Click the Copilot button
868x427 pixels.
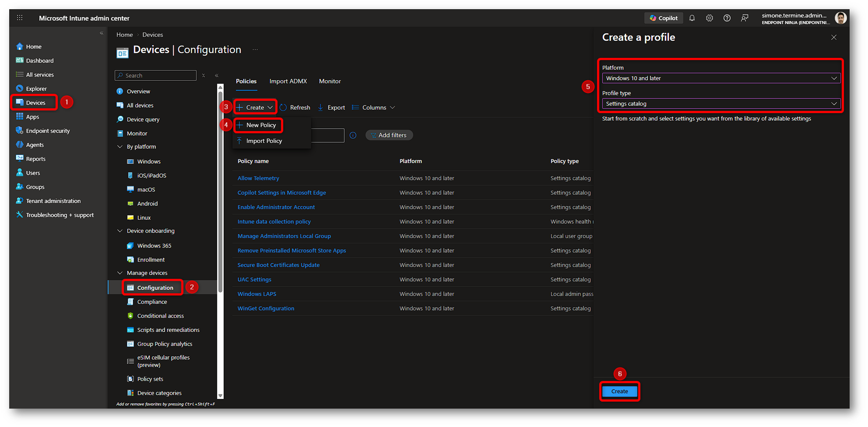pyautogui.click(x=663, y=18)
